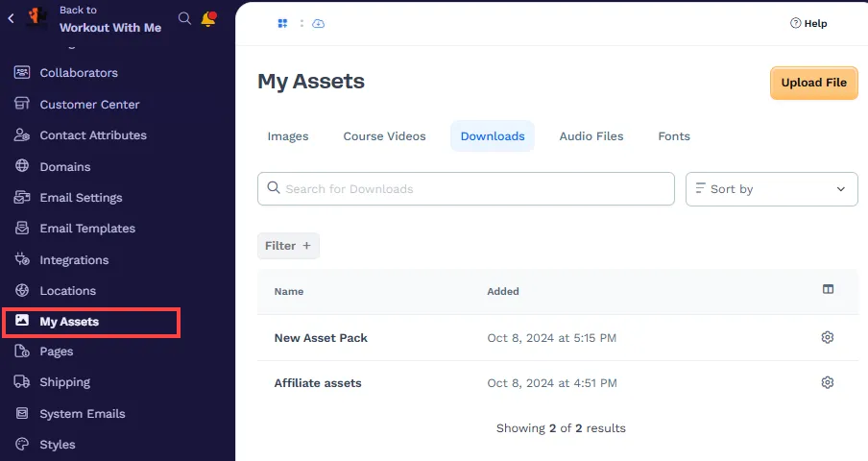Open settings gear for New Asset Pack
Viewport: 868px width, 461px height.
828,337
